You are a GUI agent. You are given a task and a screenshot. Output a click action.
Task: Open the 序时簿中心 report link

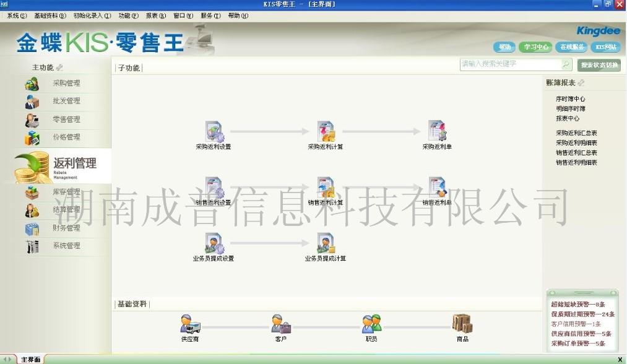coord(570,99)
